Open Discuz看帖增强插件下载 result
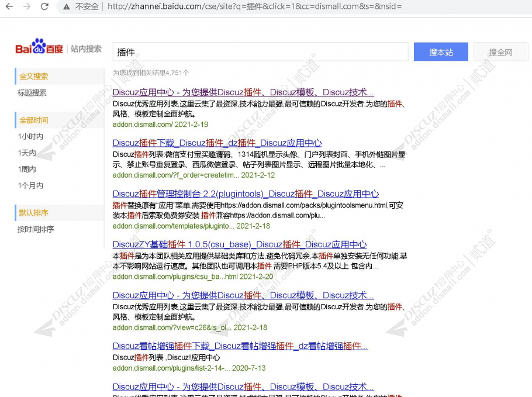Image resolution: width=532 pixels, height=397 pixels. (240, 346)
